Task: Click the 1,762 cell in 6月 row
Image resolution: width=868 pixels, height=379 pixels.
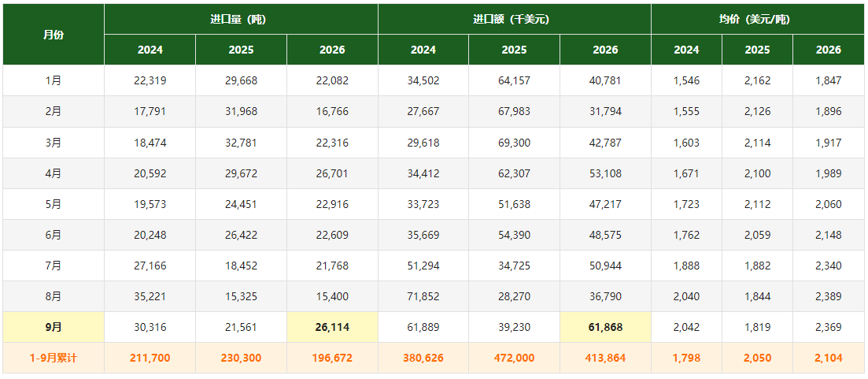Action: click(x=686, y=235)
